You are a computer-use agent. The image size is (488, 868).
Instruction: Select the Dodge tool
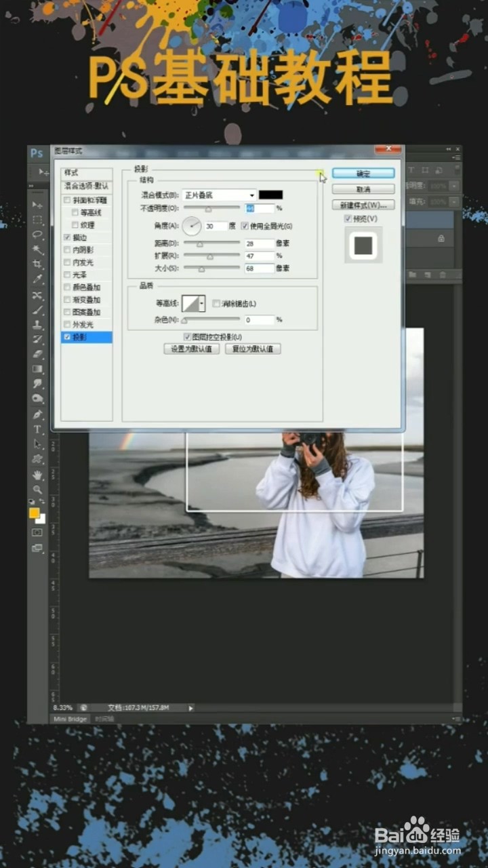pos(37,399)
